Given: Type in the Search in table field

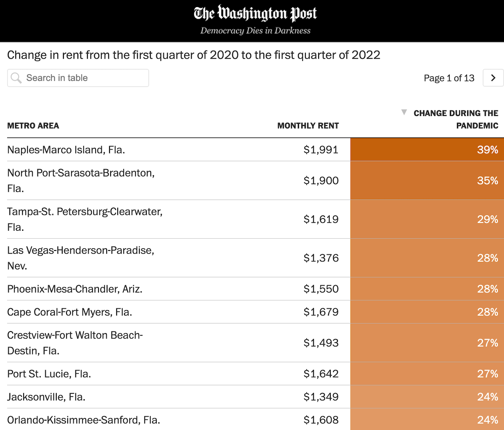Looking at the screenshot, I should [x=83, y=78].
